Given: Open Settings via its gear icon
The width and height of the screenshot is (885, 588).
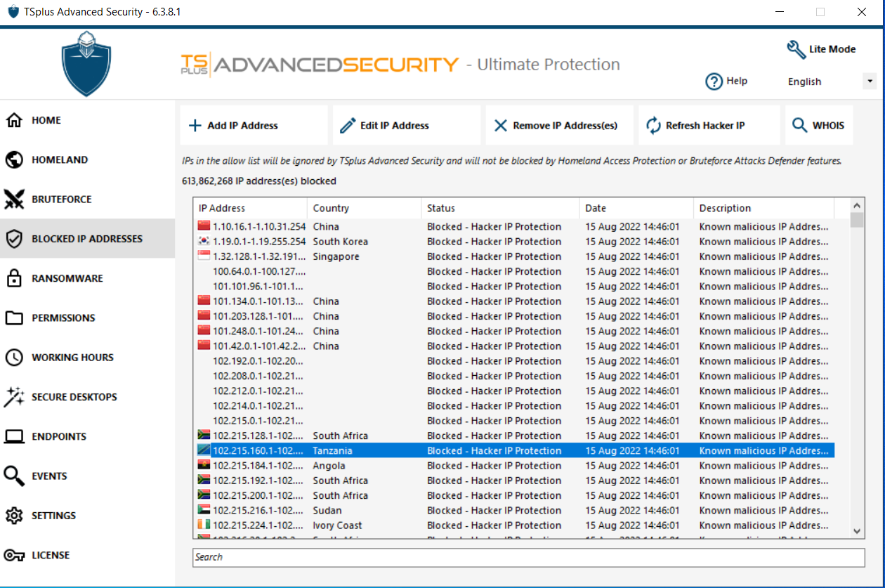Looking at the screenshot, I should (x=14, y=516).
